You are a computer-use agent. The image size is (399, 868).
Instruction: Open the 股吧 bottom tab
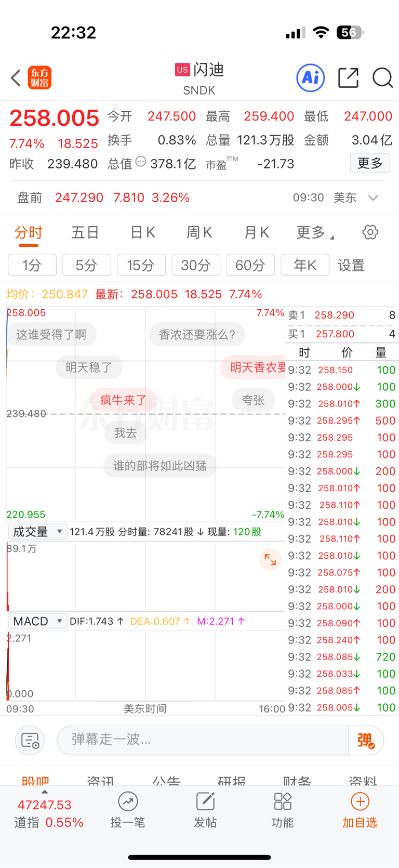point(35,780)
